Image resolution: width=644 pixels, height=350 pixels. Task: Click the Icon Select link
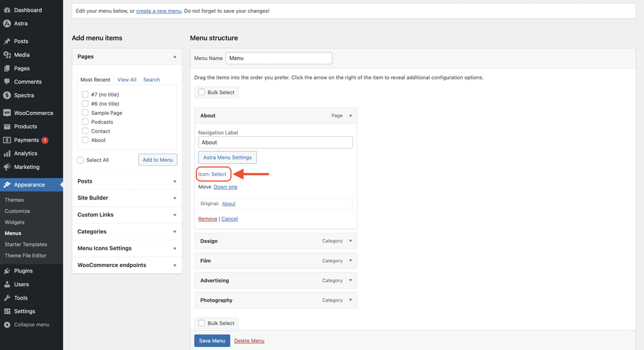coord(219,174)
